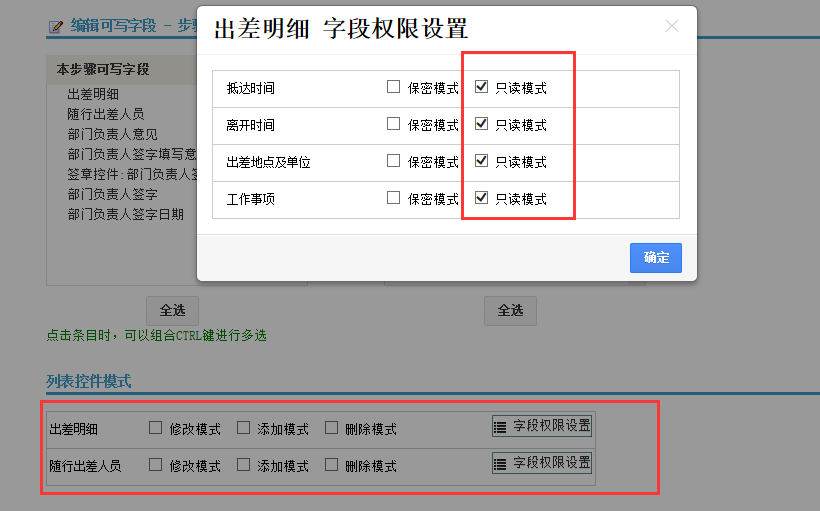Toggle 添加模式 for 出差明细 row

243,428
